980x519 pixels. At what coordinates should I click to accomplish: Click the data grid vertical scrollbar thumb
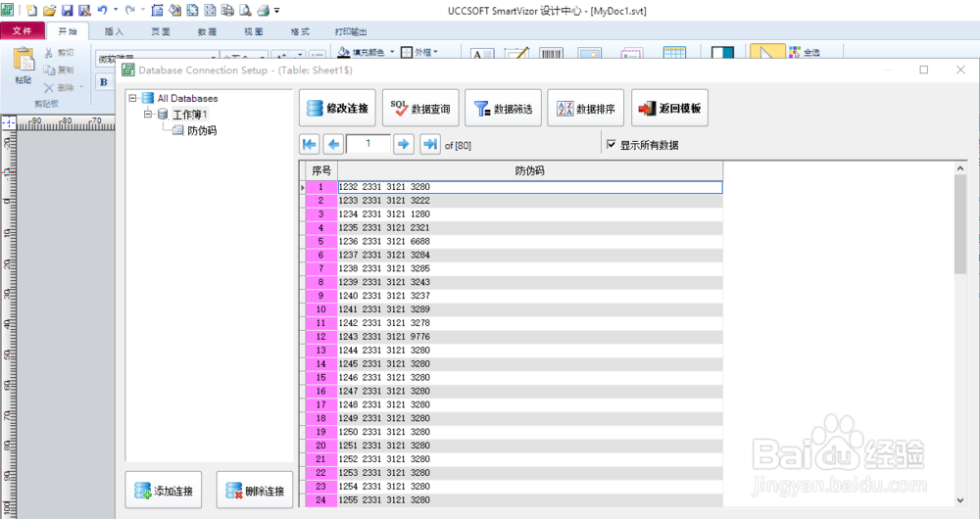(960, 224)
